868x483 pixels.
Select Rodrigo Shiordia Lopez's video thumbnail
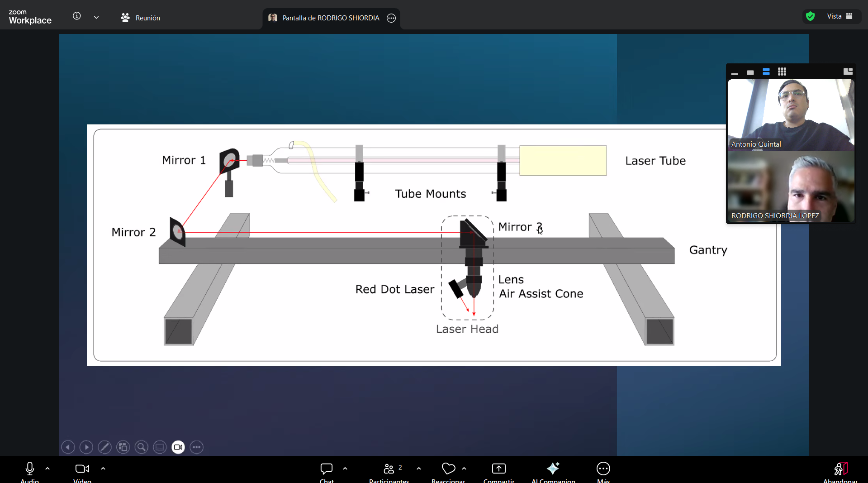tap(791, 187)
